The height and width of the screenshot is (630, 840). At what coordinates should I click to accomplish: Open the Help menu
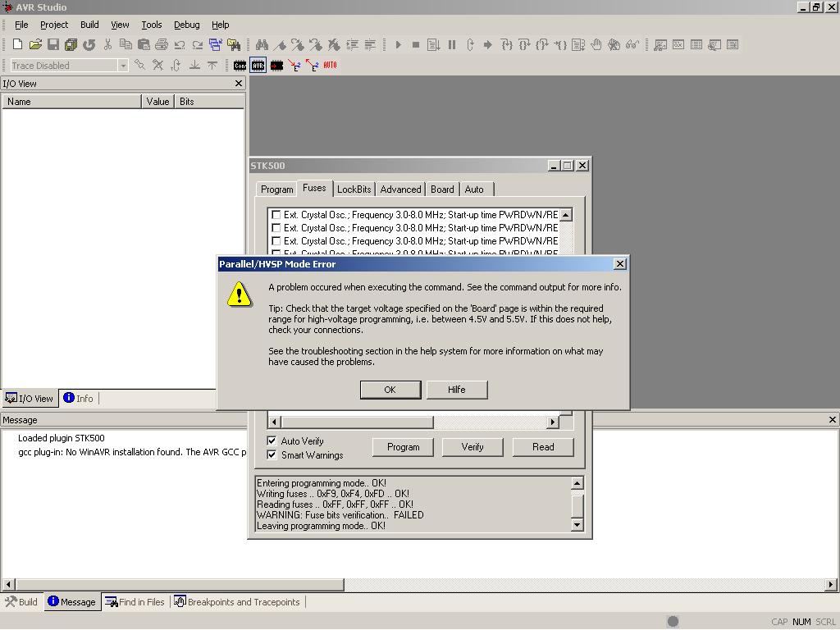220,25
